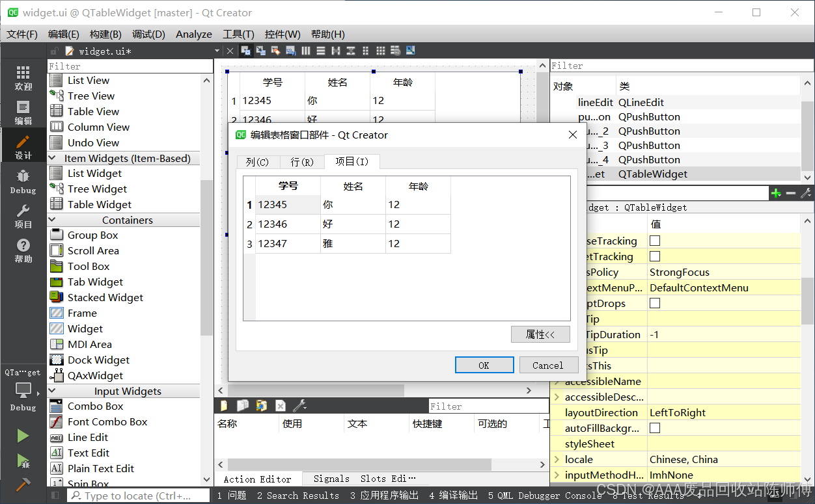Image resolution: width=815 pixels, height=504 pixels.
Task: Click Paste action icon in Action Editor
Action: (x=261, y=406)
